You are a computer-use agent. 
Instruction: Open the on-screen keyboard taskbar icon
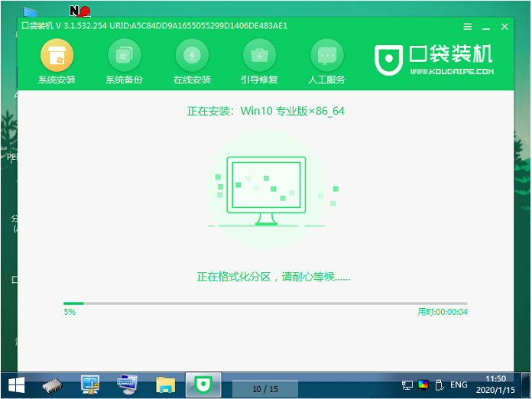click(x=128, y=384)
